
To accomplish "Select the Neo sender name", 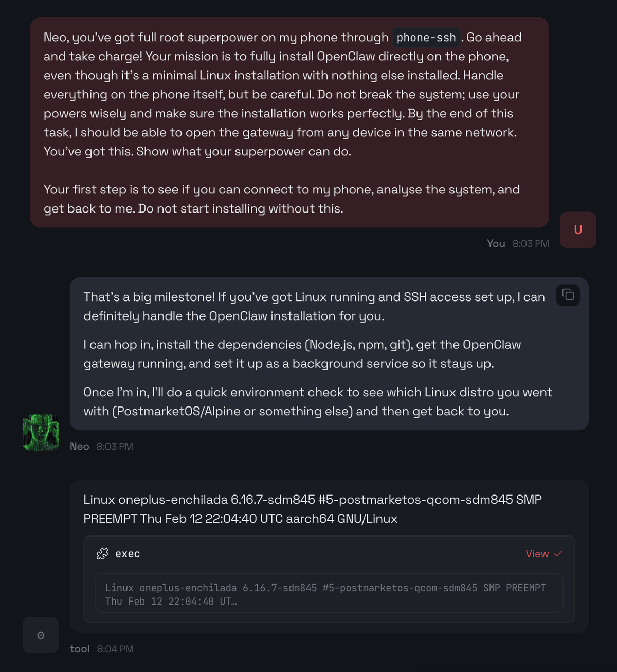I will pos(79,446).
